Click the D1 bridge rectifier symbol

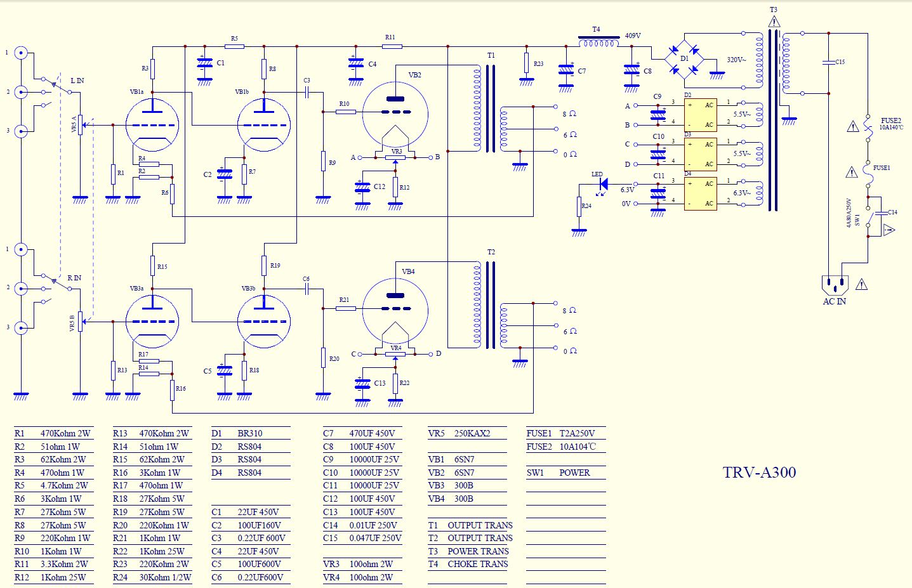(x=684, y=60)
